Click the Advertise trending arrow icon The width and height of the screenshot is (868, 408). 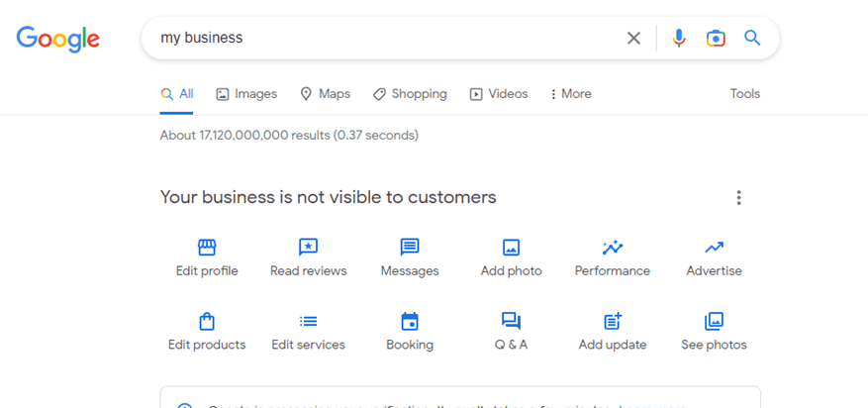click(x=715, y=248)
